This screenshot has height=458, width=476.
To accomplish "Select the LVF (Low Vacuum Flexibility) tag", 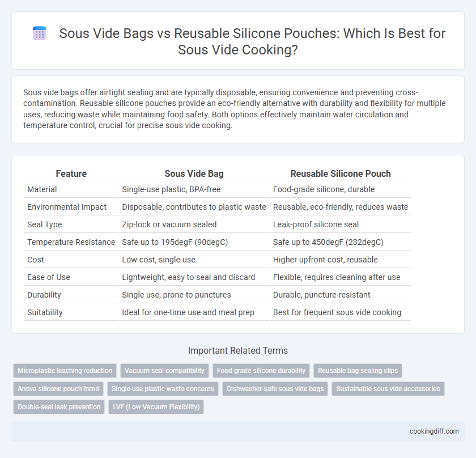I will [156, 407].
